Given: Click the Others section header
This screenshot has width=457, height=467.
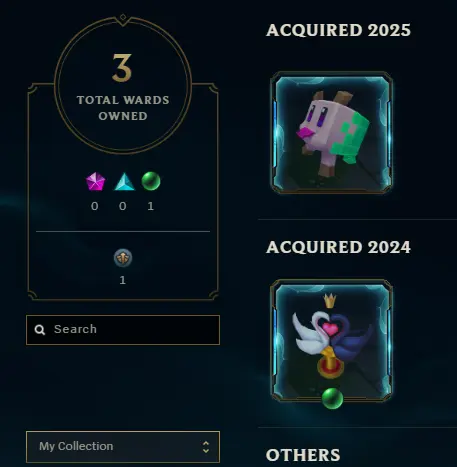Looking at the screenshot, I should tap(303, 455).
